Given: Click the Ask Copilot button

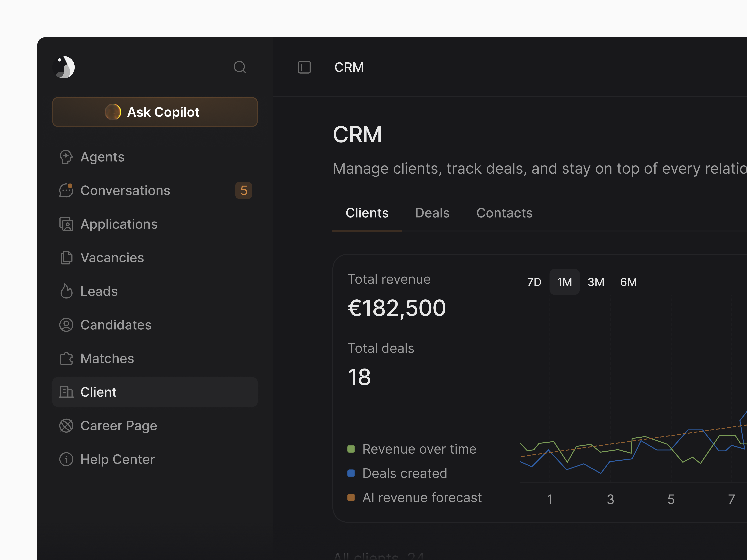Looking at the screenshot, I should tap(155, 112).
